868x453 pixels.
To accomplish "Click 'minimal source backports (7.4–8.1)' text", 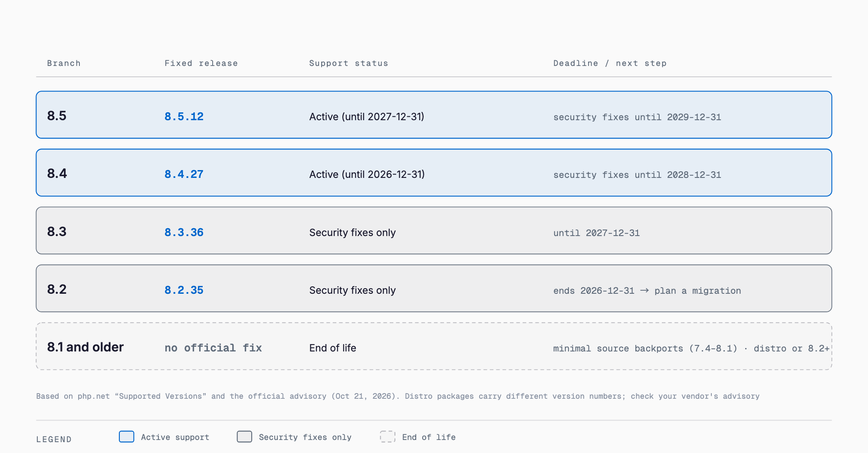I will coord(645,348).
